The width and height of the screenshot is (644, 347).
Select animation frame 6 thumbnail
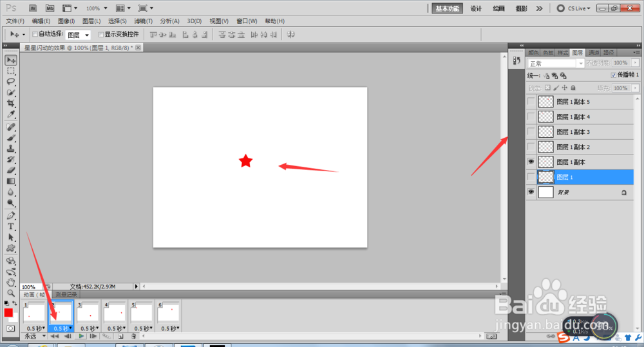168,314
